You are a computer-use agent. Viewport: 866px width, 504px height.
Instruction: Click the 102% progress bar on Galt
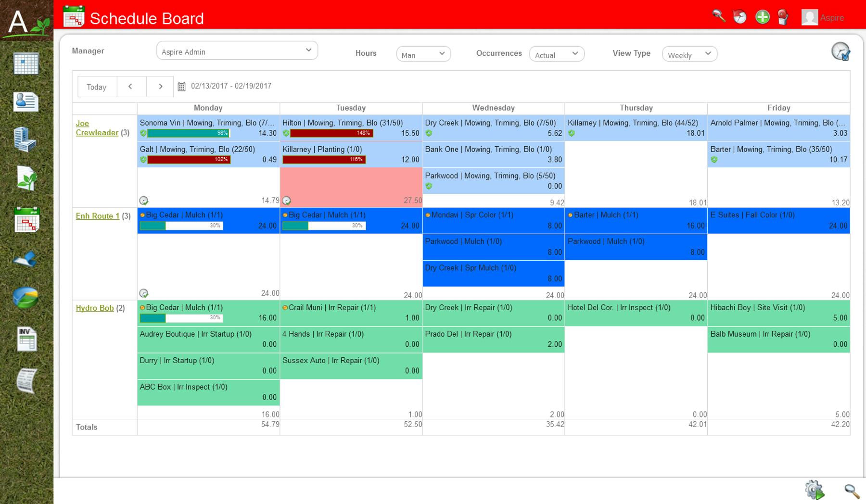click(189, 160)
